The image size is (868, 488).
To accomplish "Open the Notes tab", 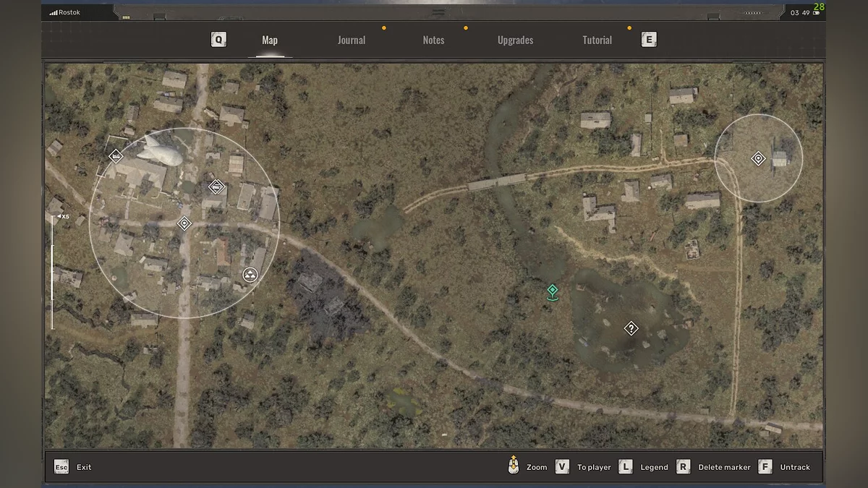I will coord(433,40).
